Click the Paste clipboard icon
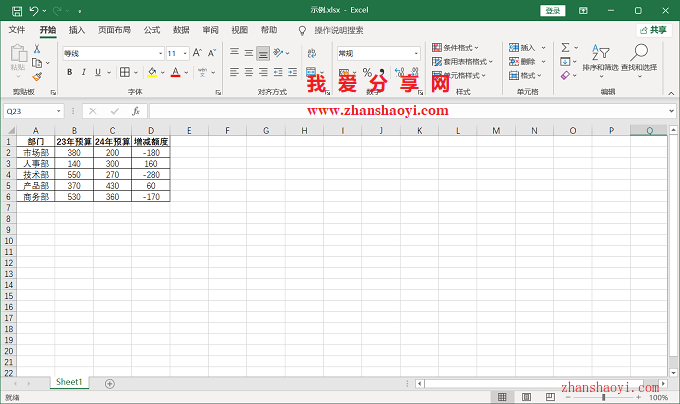Viewport: 680px width, 404px height. click(x=18, y=53)
